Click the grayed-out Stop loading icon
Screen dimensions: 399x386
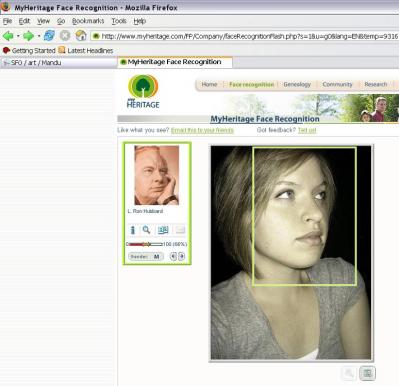click(65, 35)
